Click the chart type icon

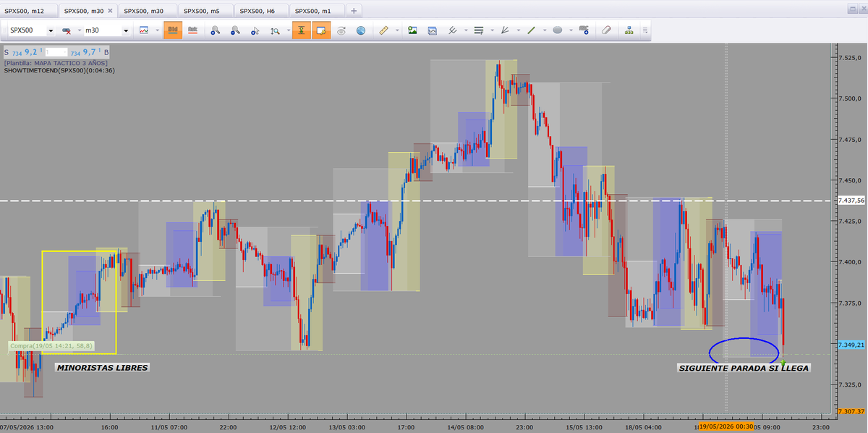144,30
